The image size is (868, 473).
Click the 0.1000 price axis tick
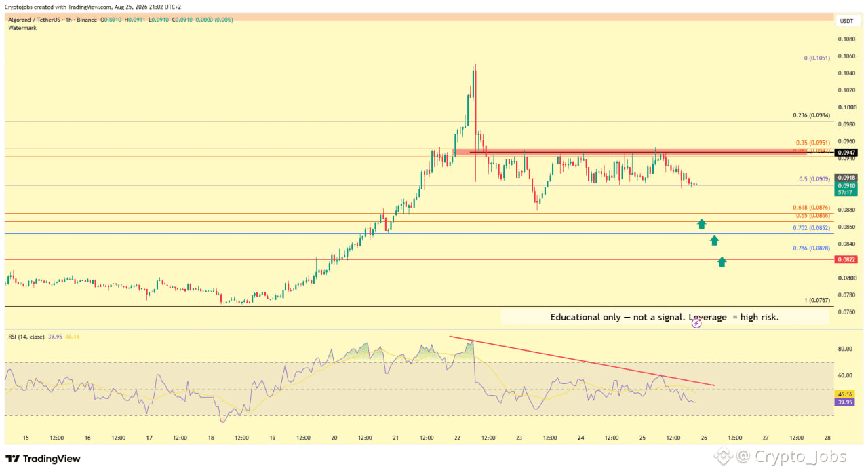846,107
